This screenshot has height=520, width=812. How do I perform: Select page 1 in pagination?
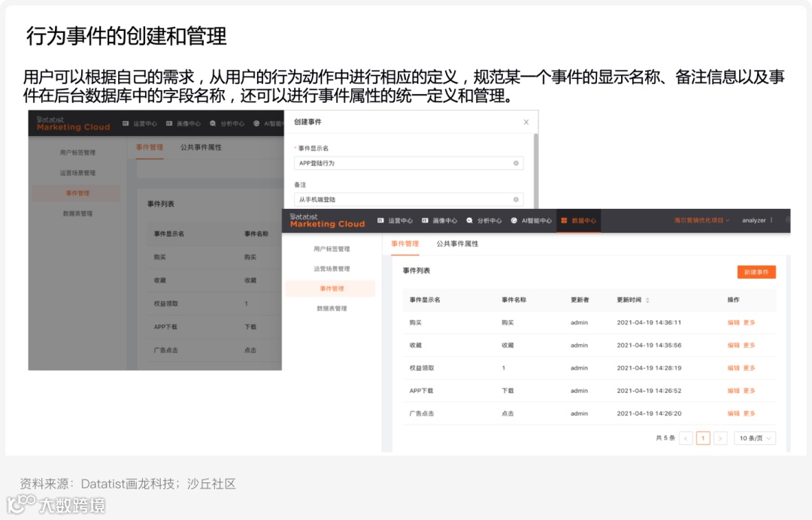[703, 438]
